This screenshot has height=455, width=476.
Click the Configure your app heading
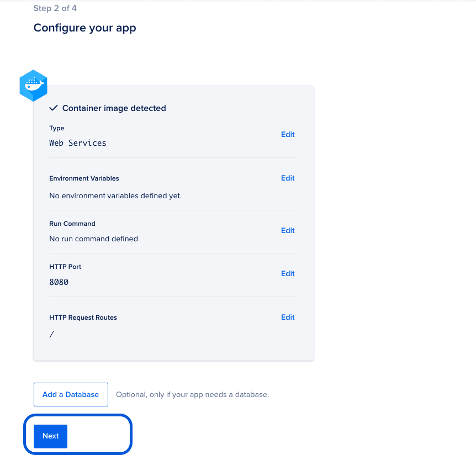(84, 28)
